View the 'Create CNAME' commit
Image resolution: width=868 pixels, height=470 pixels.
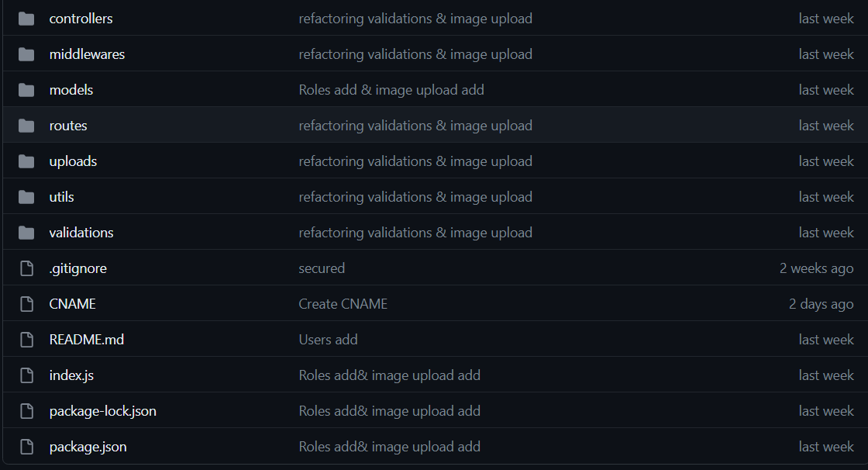coord(343,304)
